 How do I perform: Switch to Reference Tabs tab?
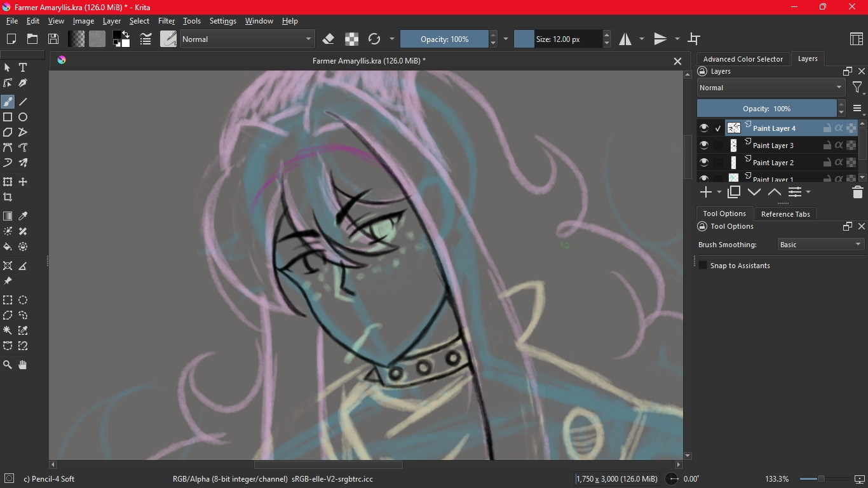click(785, 214)
